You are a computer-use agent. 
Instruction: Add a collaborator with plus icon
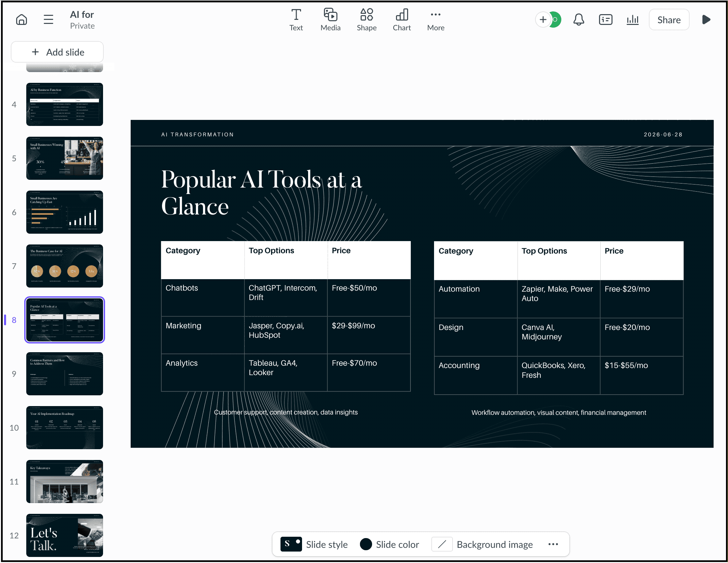pos(543,20)
